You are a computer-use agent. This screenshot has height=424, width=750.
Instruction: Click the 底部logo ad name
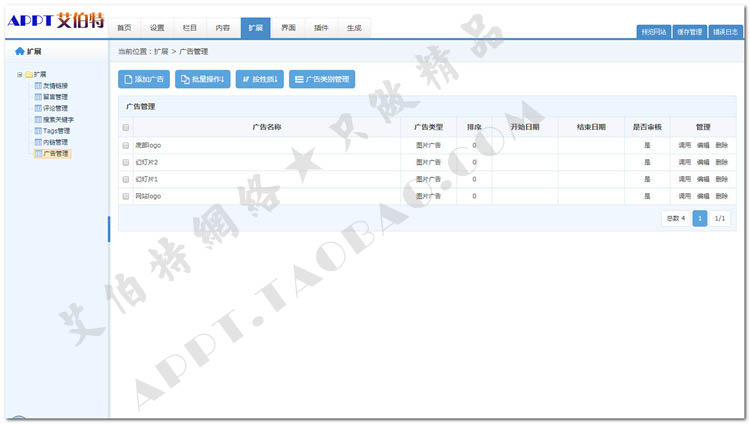(148, 145)
